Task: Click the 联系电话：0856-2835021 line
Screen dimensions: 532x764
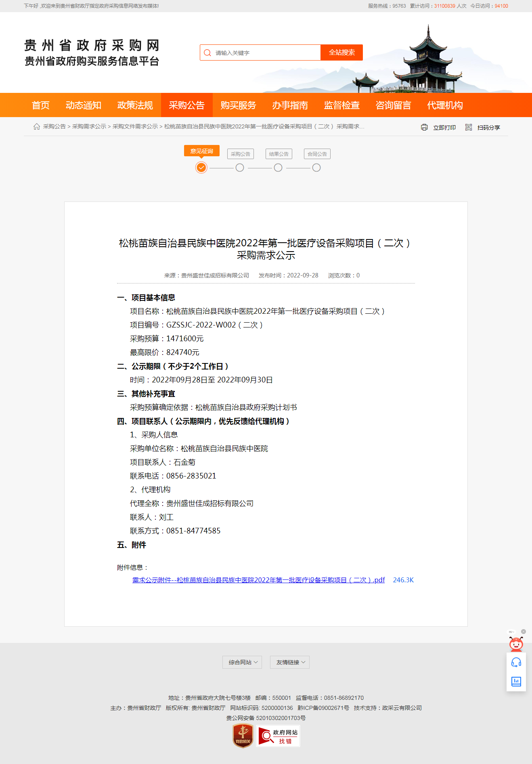Action: tap(173, 476)
